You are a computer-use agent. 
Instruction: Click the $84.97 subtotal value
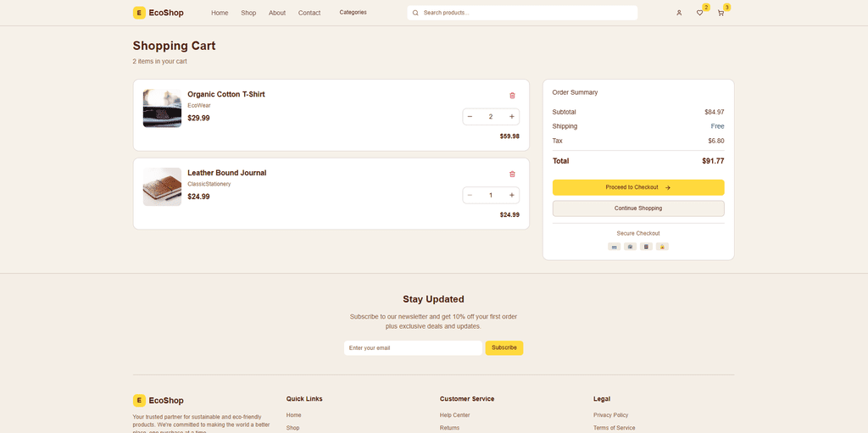tap(714, 112)
